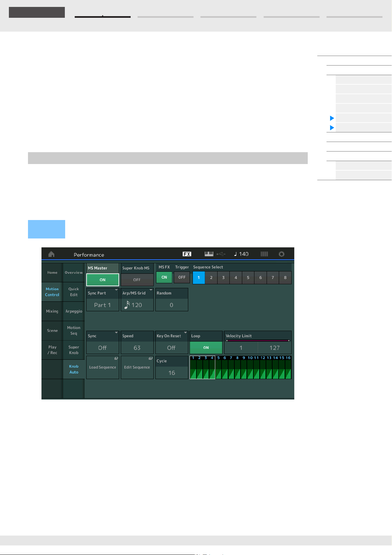Turn on the Trigger switch
Image resolution: width=392 pixels, height=555 pixels.
tap(182, 277)
